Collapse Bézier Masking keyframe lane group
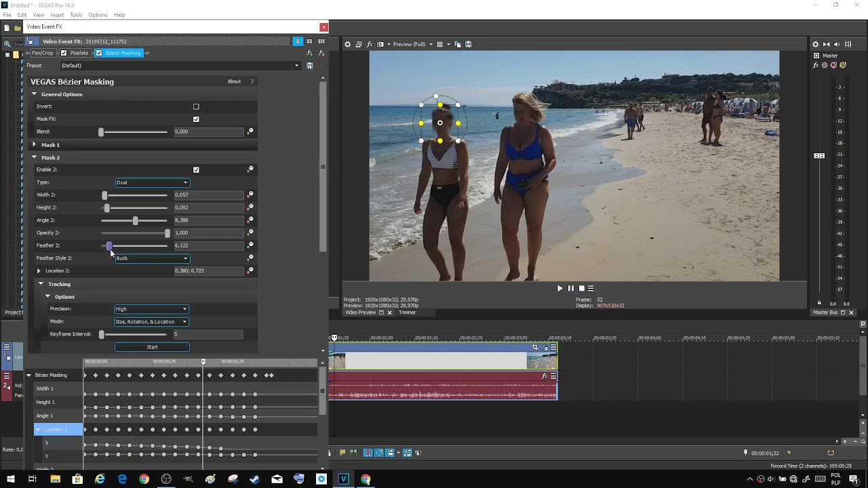This screenshot has width=868, height=488. click(28, 375)
